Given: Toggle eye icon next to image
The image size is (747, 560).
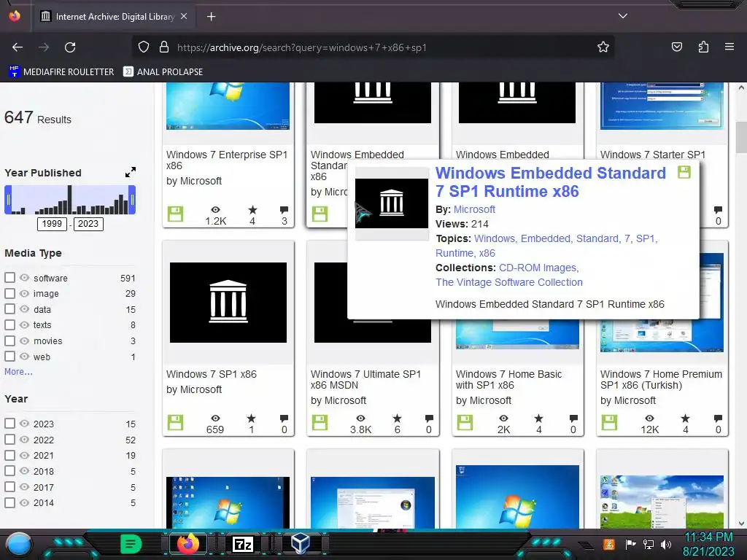Looking at the screenshot, I should click(24, 293).
